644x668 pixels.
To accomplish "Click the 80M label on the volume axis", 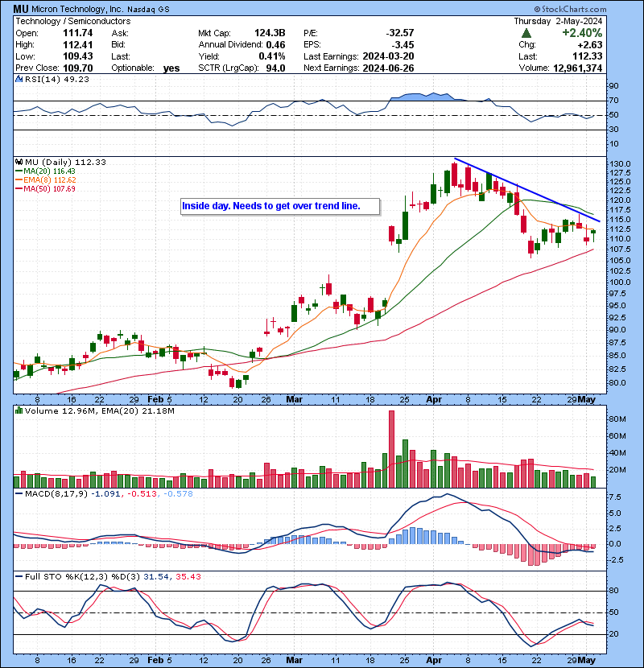I will [x=617, y=419].
